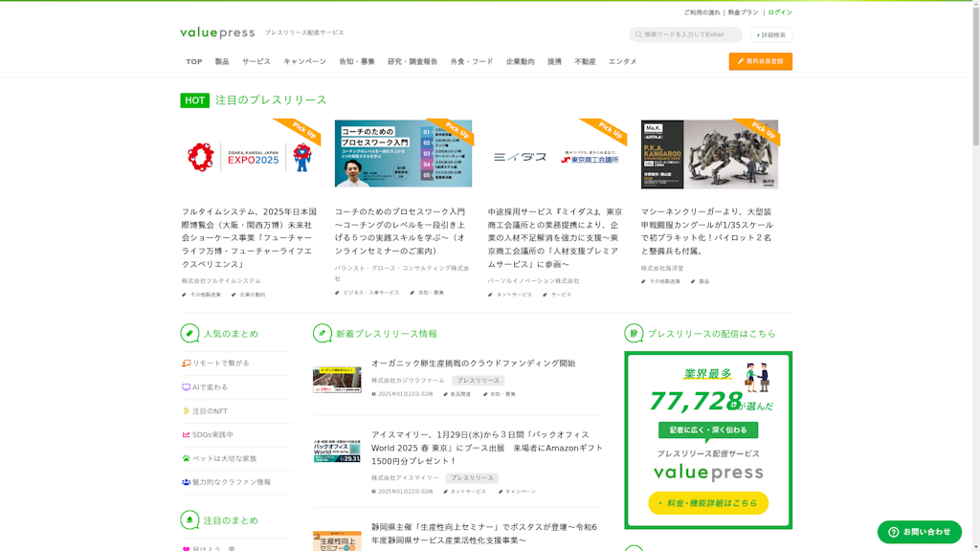Open the お問い合わせ help chat button
The height and width of the screenshot is (551, 980).
coord(920,532)
